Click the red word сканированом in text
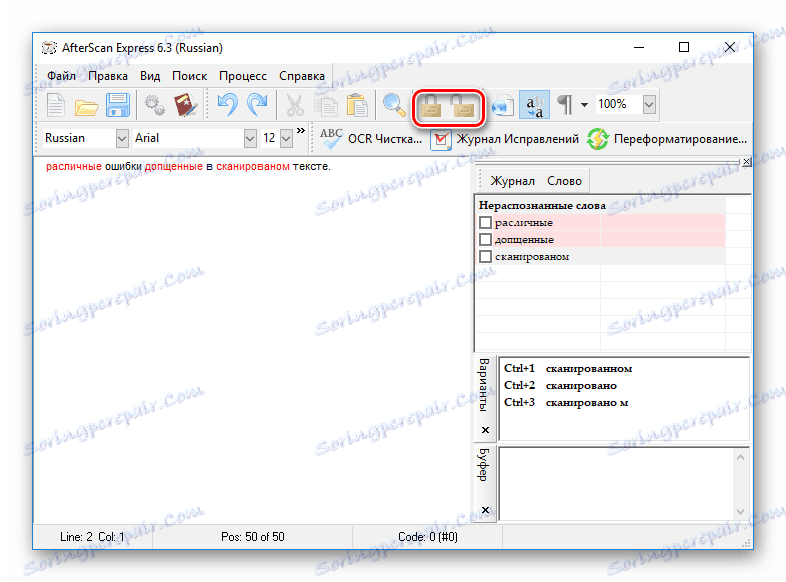 pyautogui.click(x=253, y=166)
